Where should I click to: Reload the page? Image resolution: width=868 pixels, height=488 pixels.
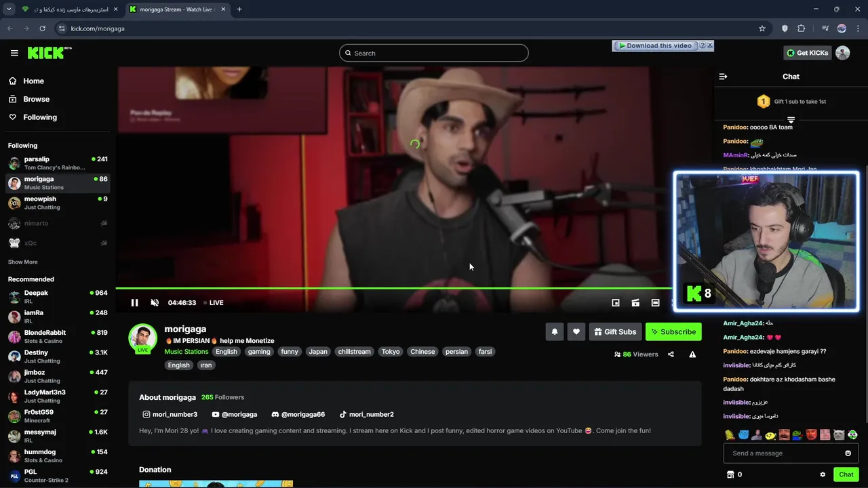pyautogui.click(x=42, y=28)
